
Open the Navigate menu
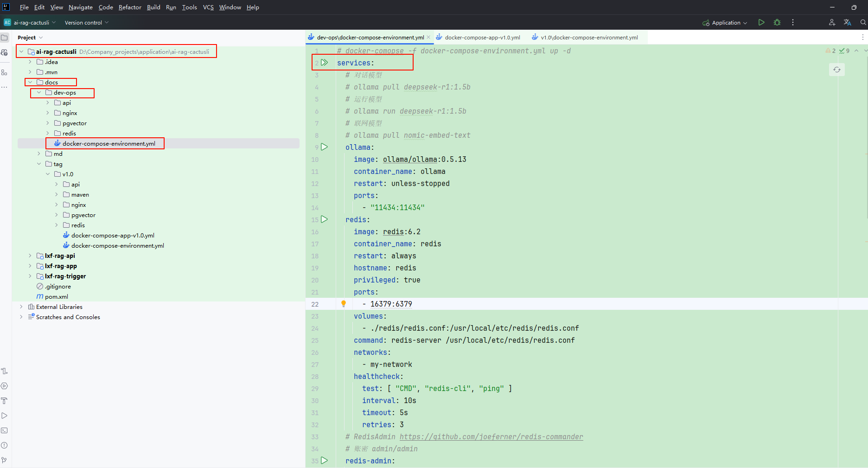click(x=81, y=7)
